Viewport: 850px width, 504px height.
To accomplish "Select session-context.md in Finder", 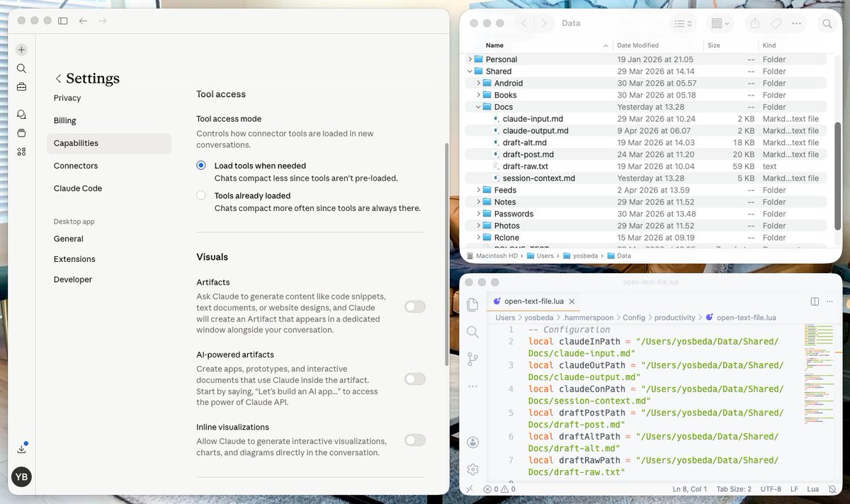I will click(538, 178).
